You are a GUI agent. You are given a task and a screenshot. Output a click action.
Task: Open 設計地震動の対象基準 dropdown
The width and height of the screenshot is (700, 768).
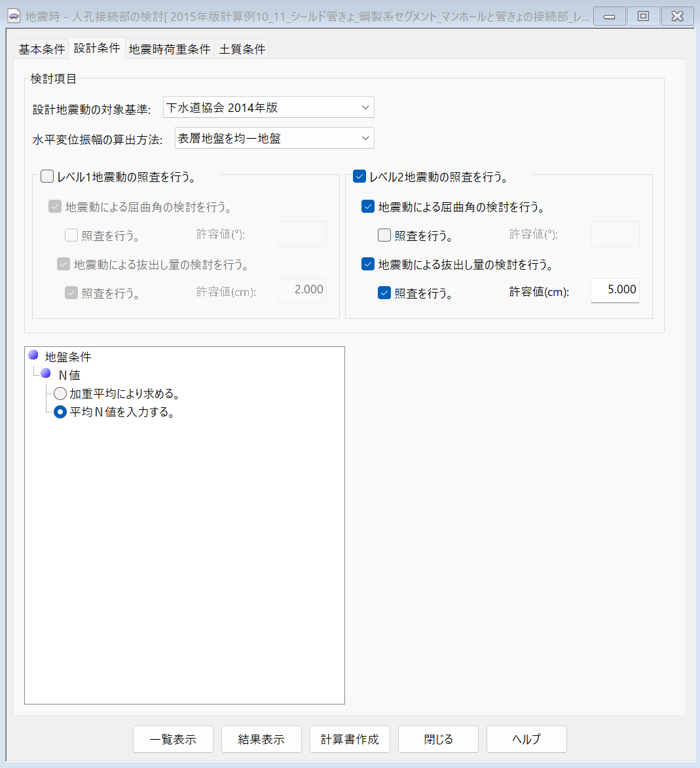268,107
